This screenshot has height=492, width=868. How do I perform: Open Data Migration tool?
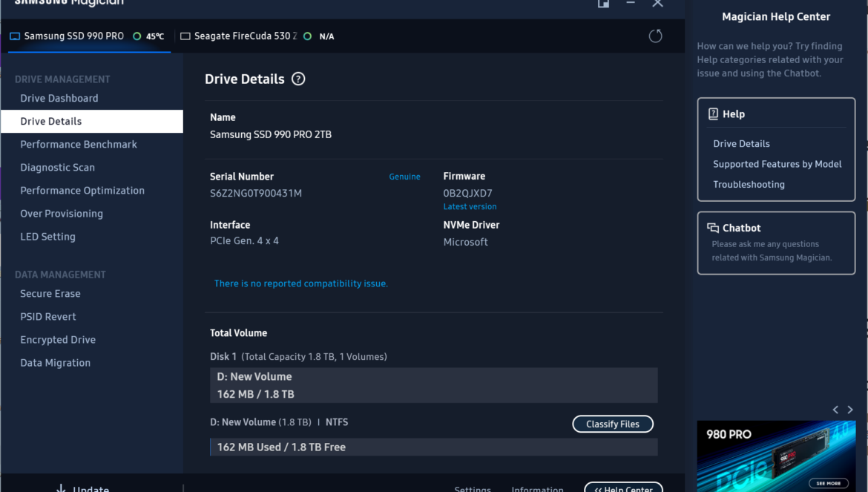[x=56, y=363]
